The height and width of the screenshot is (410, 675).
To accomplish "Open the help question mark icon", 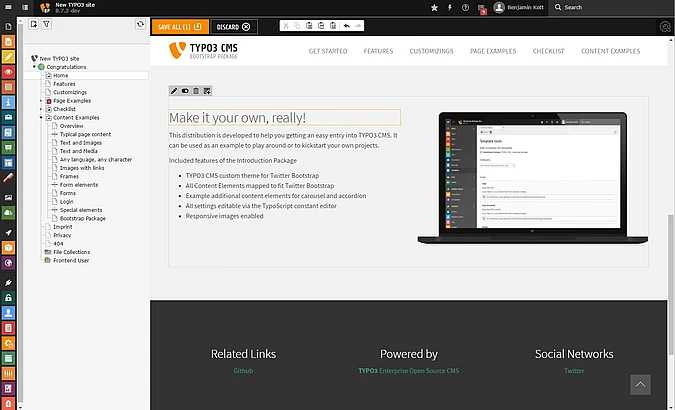I will (465, 7).
